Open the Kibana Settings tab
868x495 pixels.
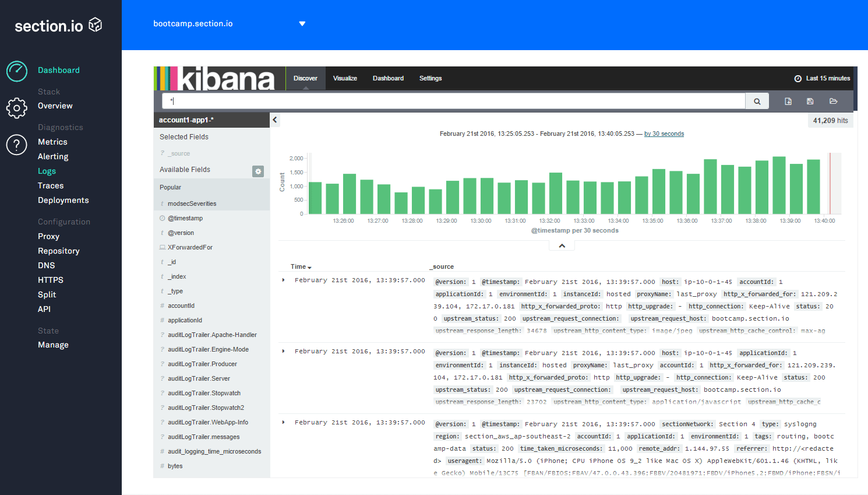(x=431, y=79)
